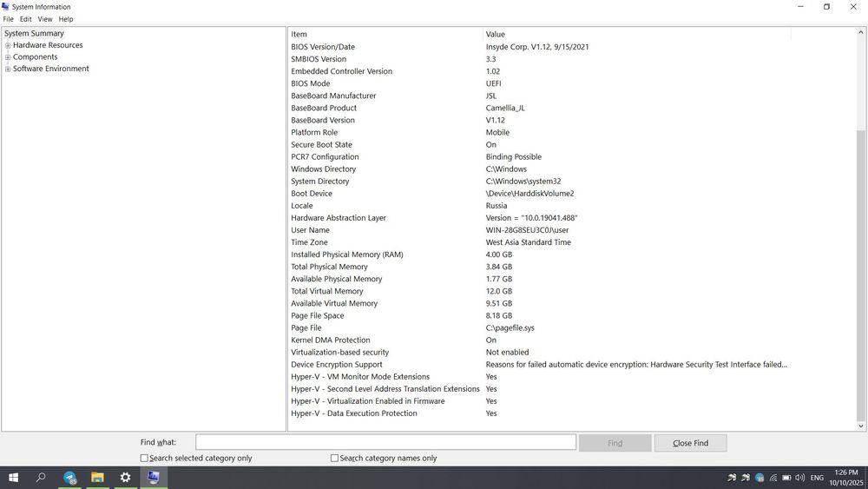Open Telegram from the taskbar
The width and height of the screenshot is (868, 489).
(x=69, y=477)
